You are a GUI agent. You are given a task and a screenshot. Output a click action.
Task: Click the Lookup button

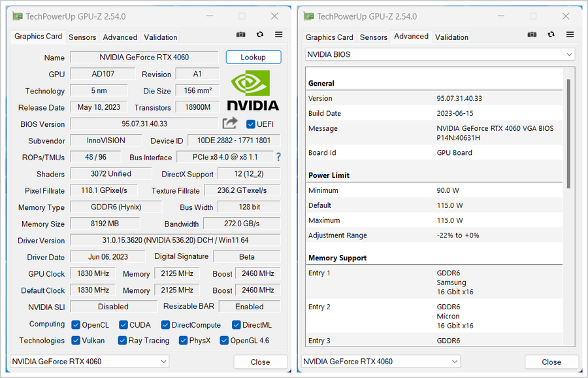(253, 57)
